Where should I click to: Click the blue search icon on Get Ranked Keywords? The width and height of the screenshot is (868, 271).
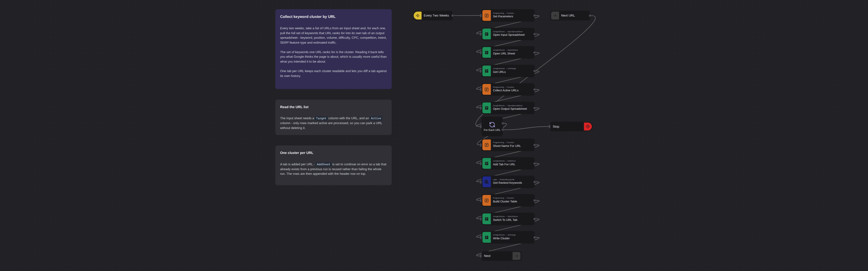(487, 182)
